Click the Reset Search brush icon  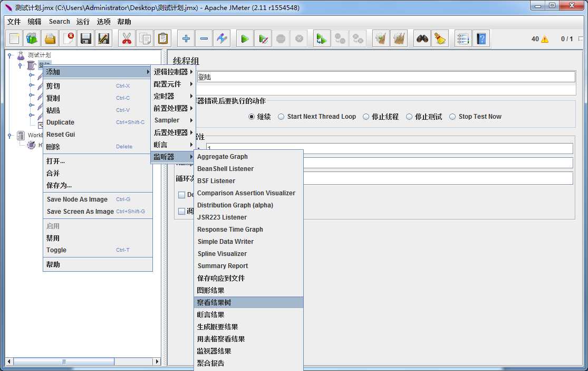(x=440, y=39)
